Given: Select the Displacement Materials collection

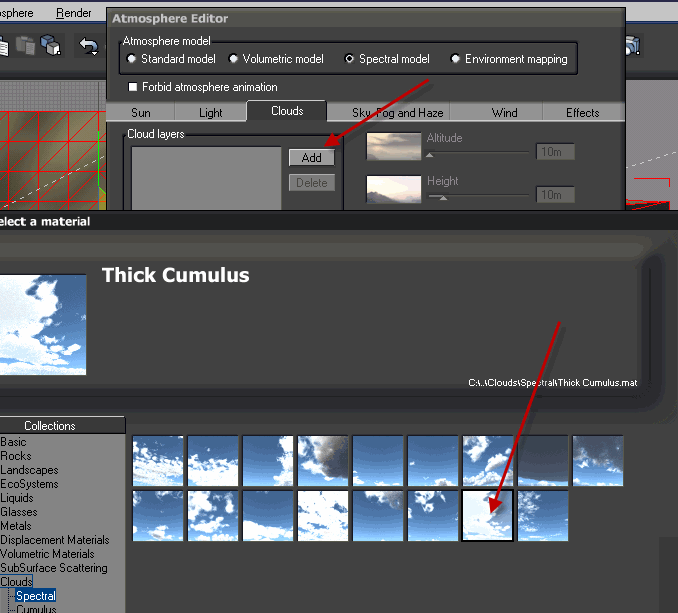Looking at the screenshot, I should (55, 540).
